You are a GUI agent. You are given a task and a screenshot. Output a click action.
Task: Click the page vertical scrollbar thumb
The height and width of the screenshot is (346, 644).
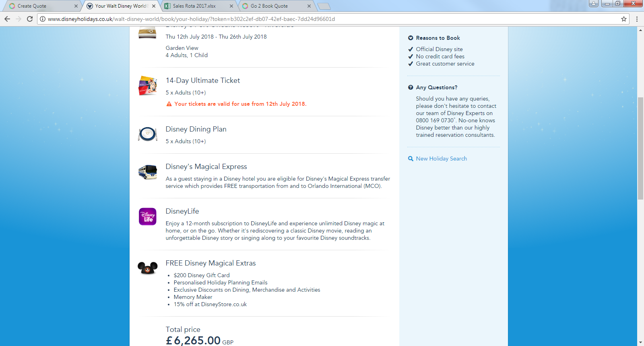click(640, 148)
